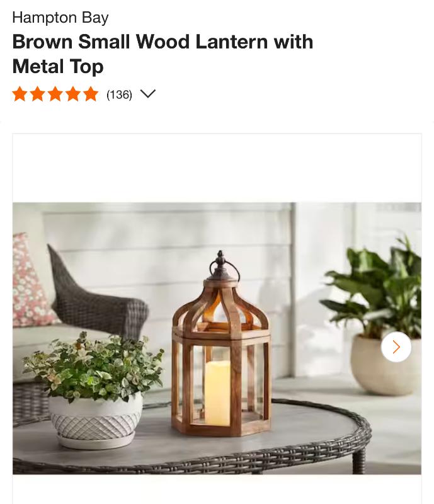The height and width of the screenshot is (504, 434).
Task: Open the Hampton Bay brand link
Action: pos(60,18)
